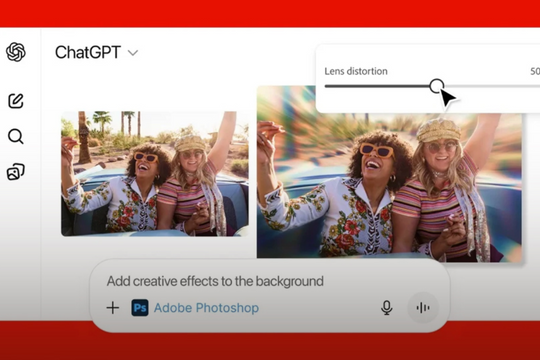Click the plus attach icon in prompt box
540x360 pixels.
[113, 308]
